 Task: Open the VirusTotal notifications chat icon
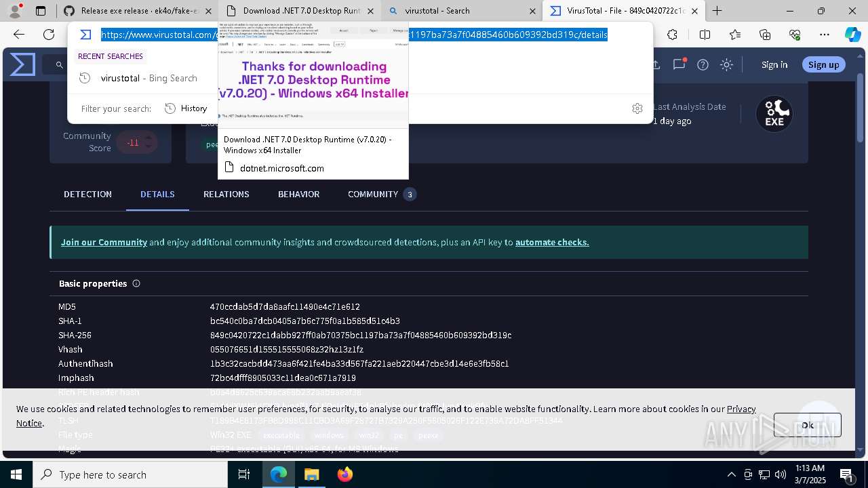click(679, 64)
